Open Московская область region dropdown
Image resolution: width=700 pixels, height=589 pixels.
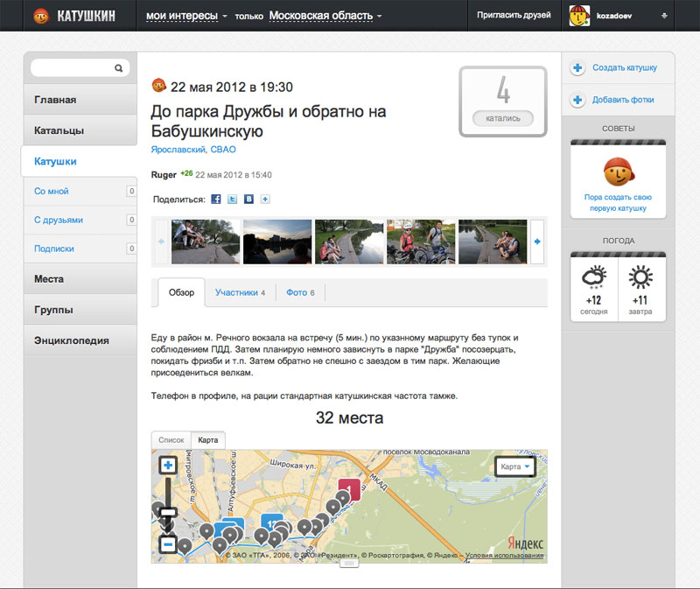[x=325, y=16]
